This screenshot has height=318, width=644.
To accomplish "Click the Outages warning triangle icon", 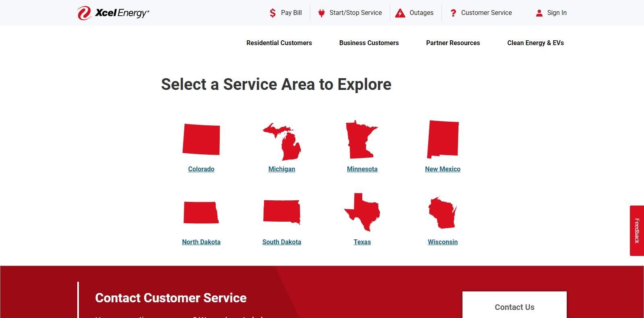I will pos(400,13).
